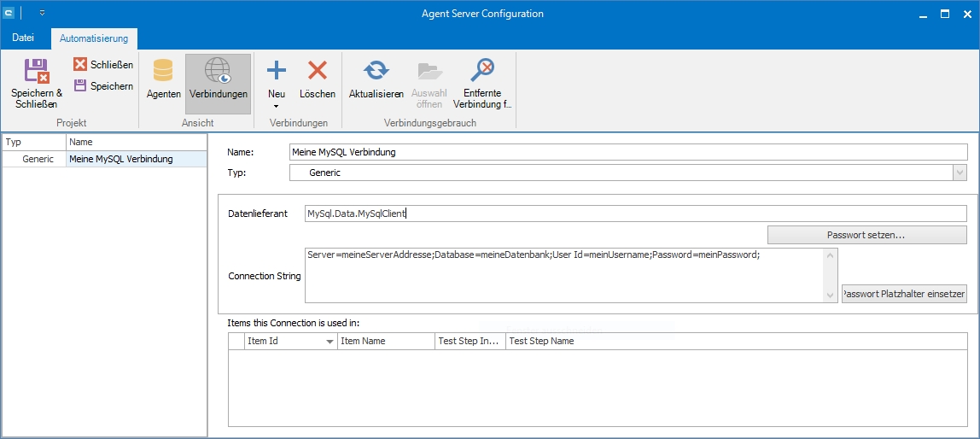Refresh using the Aktualisieren icon
The height and width of the screenshot is (439, 980).
[x=376, y=70]
